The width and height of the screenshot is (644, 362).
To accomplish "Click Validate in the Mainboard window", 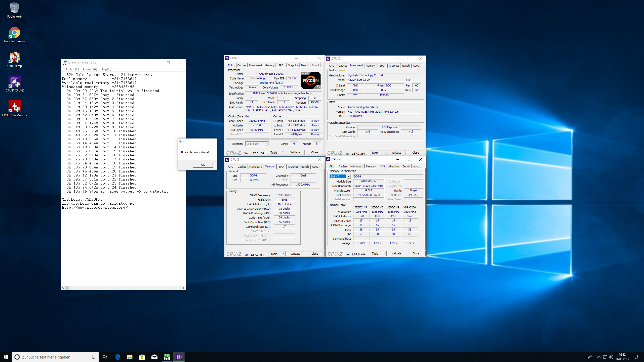I will point(396,153).
